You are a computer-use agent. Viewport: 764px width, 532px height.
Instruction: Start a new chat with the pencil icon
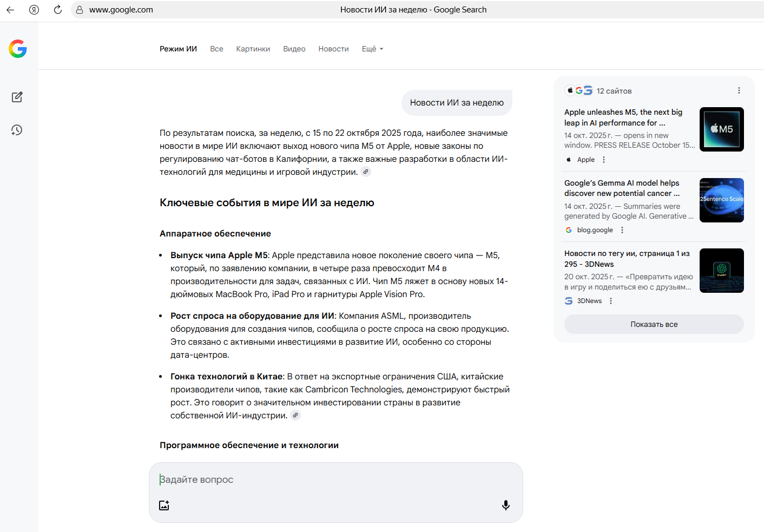click(x=17, y=97)
